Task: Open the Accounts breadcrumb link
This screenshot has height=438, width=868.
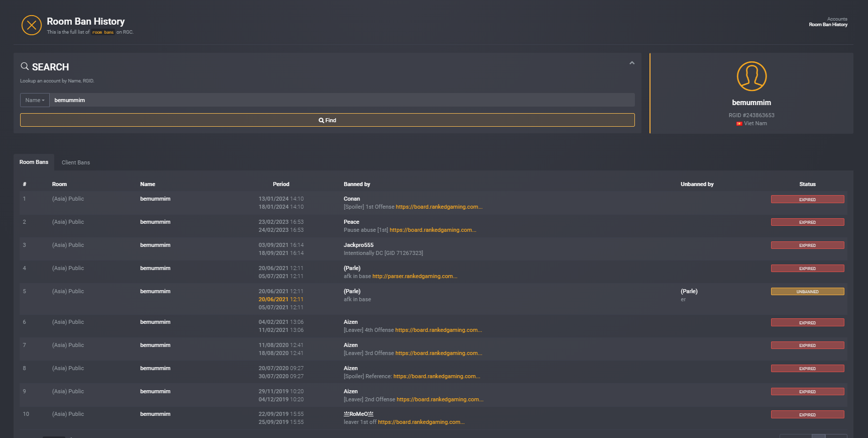Action: point(837,19)
